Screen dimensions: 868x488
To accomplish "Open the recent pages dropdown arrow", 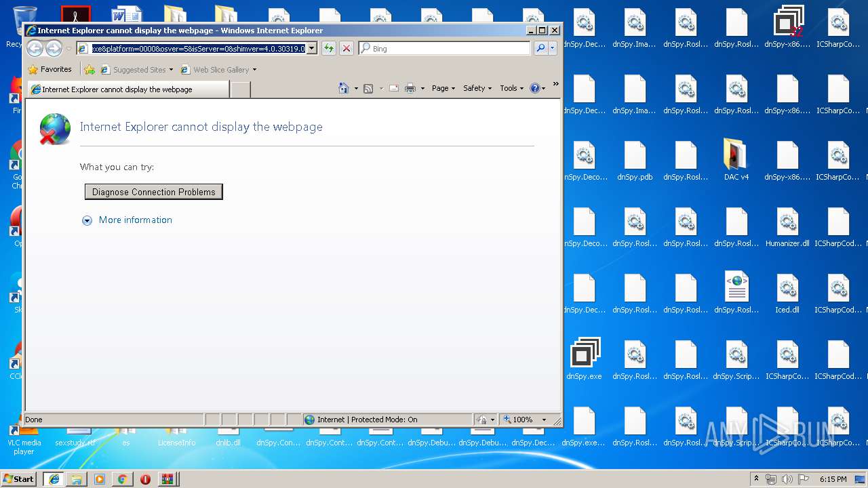I will tap(68, 48).
